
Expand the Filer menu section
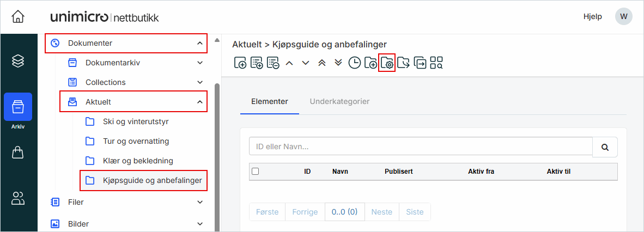[x=199, y=202]
